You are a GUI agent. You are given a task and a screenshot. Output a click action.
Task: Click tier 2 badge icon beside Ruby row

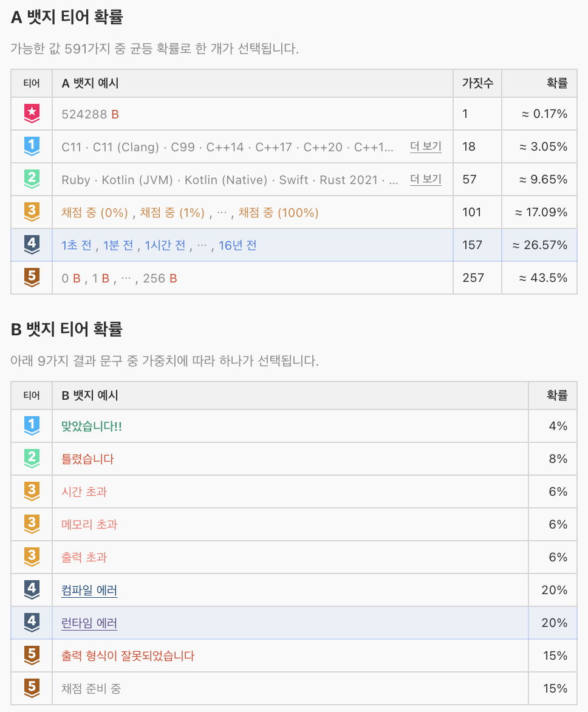pyautogui.click(x=32, y=179)
